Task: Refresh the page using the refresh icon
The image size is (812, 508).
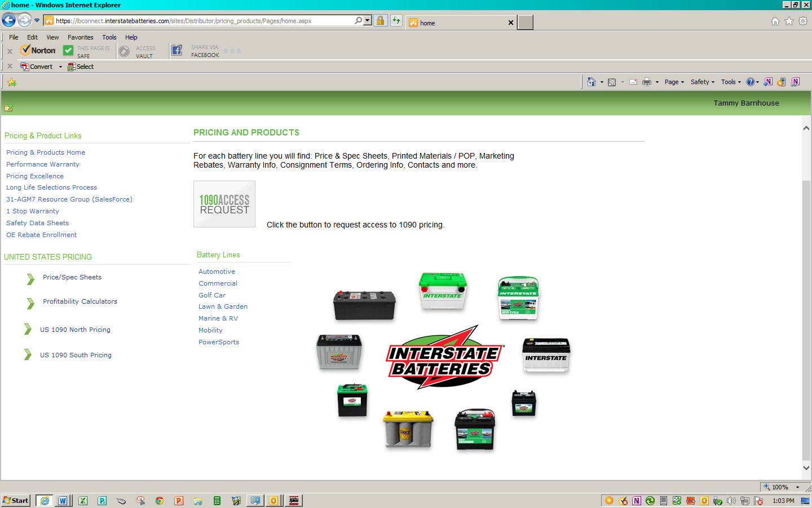Action: tap(396, 21)
